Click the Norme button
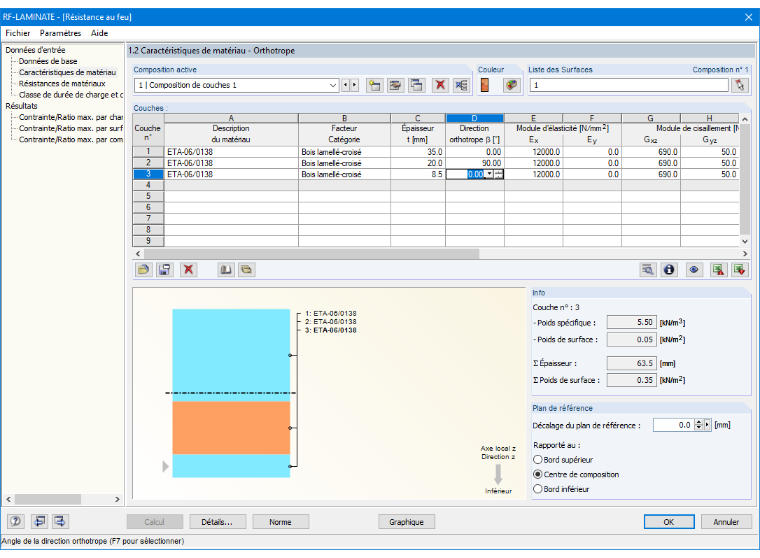The height and width of the screenshot is (558, 760). coord(280,522)
